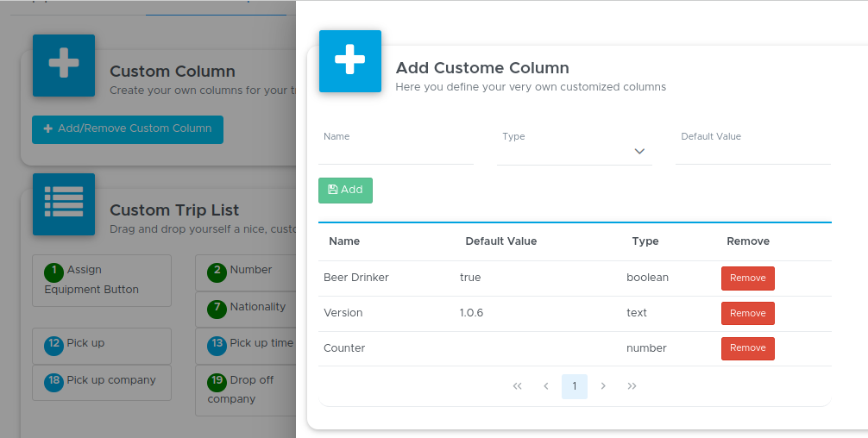Viewport: 868px width, 438px height.
Task: Click the 'true' default value cell
Action: tap(470, 278)
